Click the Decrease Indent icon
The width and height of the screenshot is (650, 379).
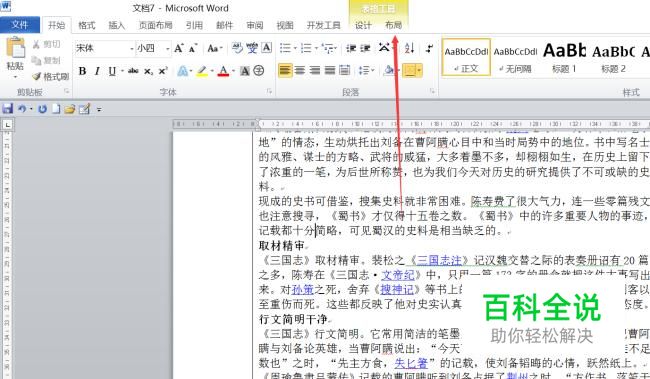351,48
